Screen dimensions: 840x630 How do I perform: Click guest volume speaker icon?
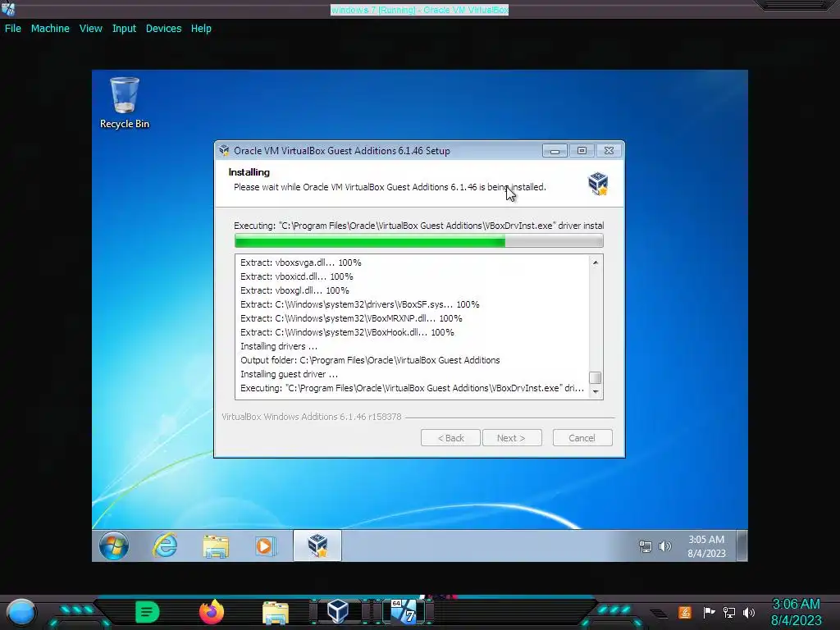click(x=664, y=546)
